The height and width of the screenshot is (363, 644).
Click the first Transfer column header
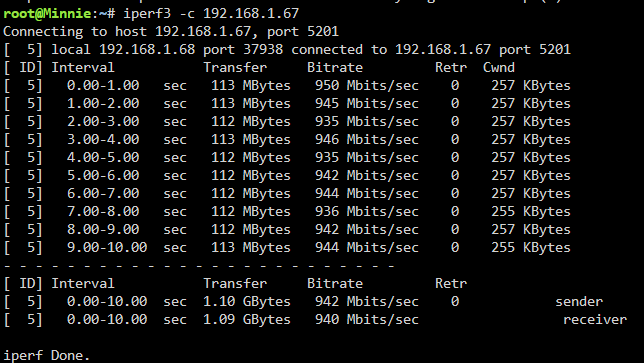235,67
